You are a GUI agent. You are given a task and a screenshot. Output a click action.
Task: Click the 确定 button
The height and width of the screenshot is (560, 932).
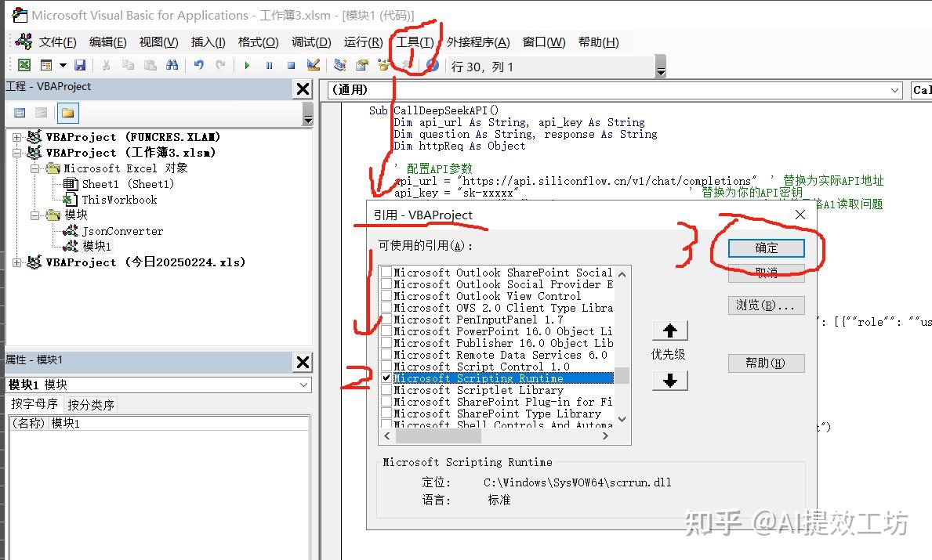pos(766,248)
